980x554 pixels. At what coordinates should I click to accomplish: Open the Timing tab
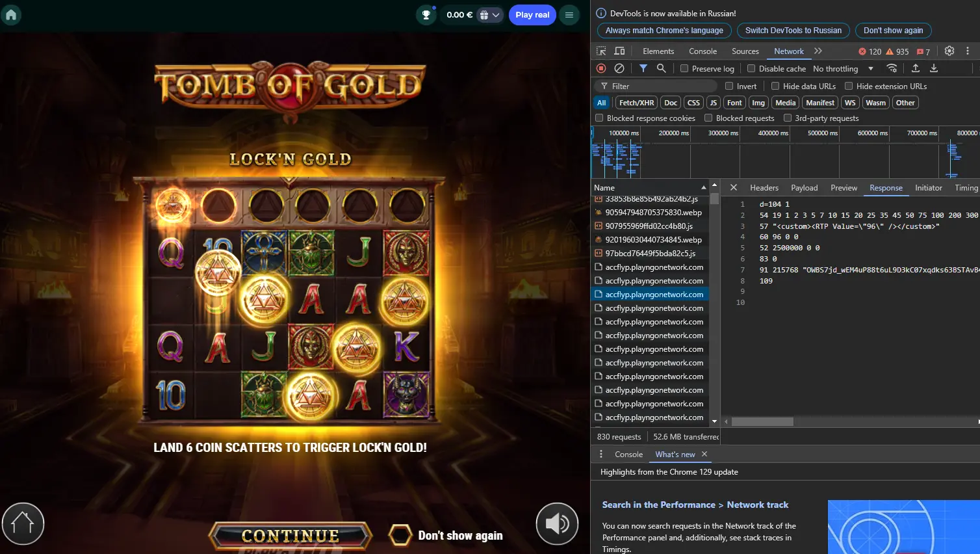click(x=966, y=188)
